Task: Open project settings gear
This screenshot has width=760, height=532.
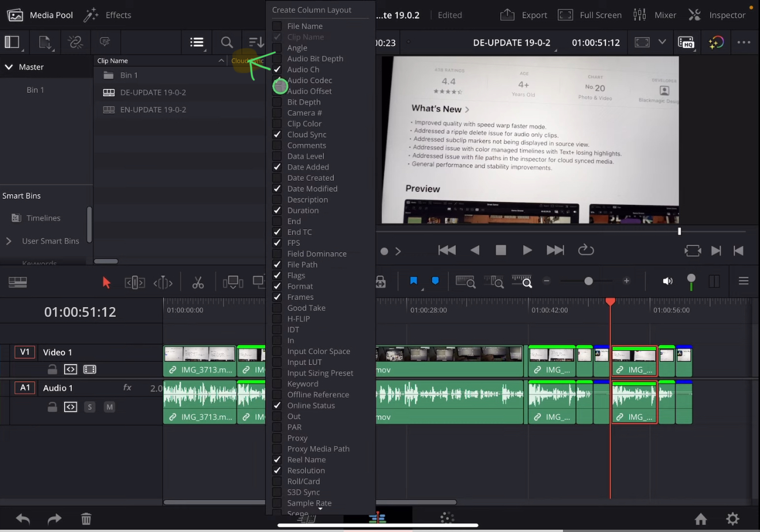Action: [x=732, y=519]
